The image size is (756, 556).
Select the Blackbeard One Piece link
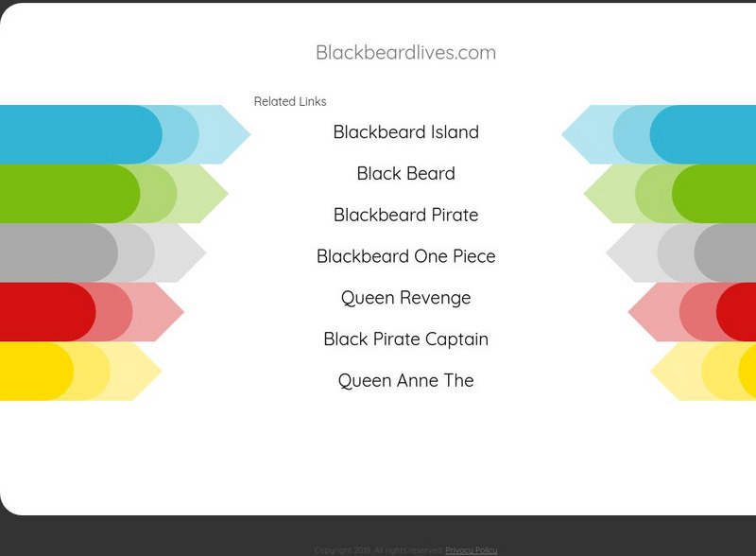tap(405, 256)
